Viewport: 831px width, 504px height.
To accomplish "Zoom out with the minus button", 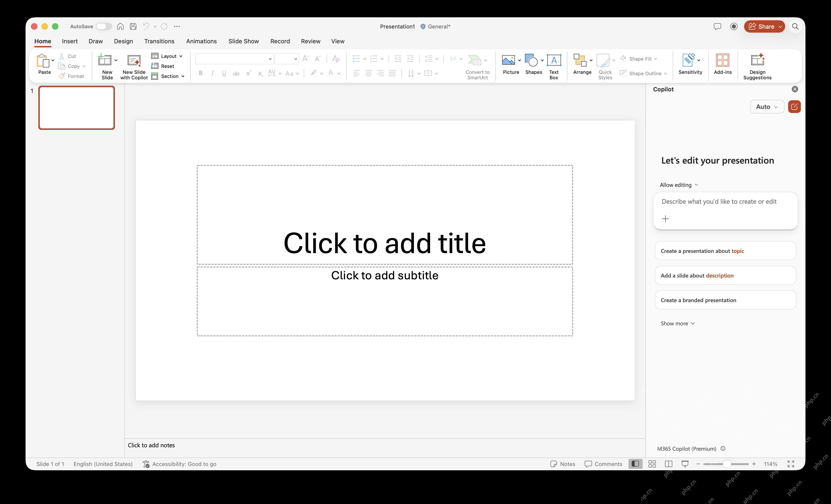I will click(698, 464).
